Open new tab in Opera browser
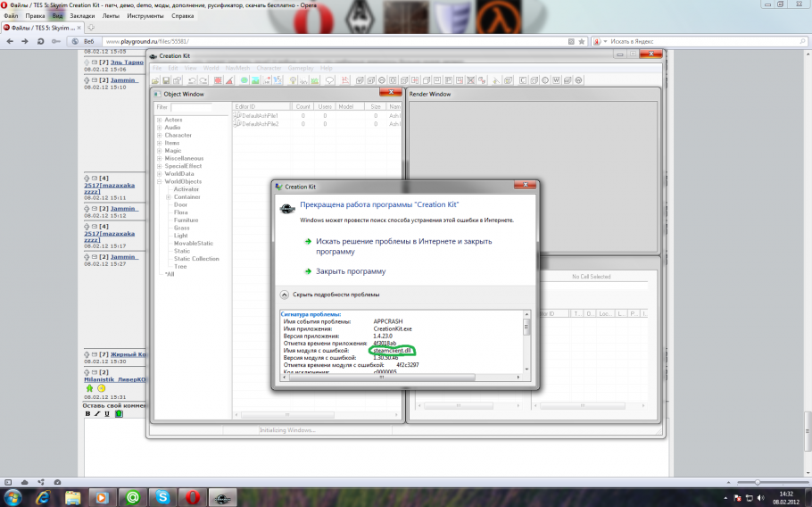Screen dimensions: 812x507 click(91, 28)
